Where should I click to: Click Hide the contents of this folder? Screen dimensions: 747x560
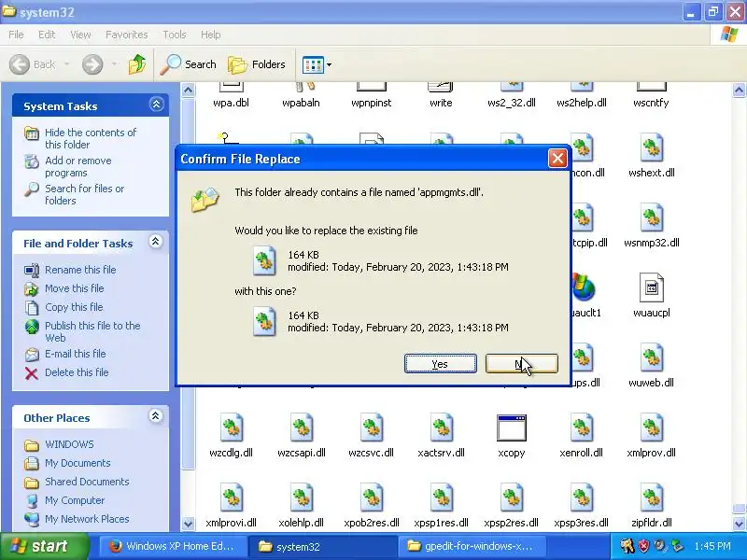point(91,138)
